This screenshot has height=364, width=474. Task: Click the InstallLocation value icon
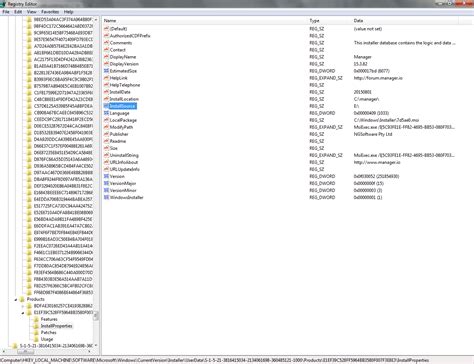pyautogui.click(x=106, y=99)
